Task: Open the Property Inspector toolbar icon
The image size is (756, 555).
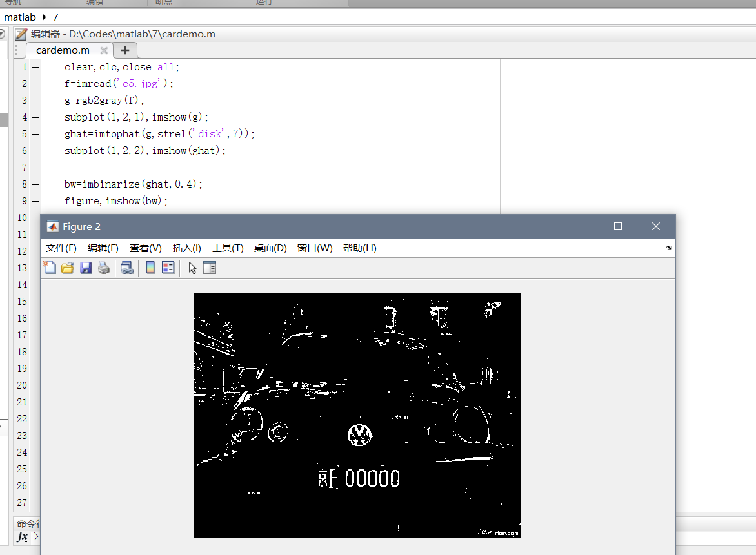Action: tap(210, 268)
